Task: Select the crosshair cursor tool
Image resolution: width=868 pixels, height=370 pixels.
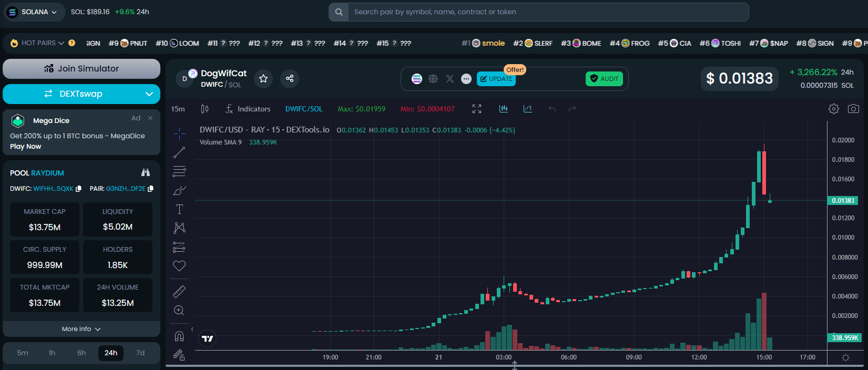Action: point(179,133)
